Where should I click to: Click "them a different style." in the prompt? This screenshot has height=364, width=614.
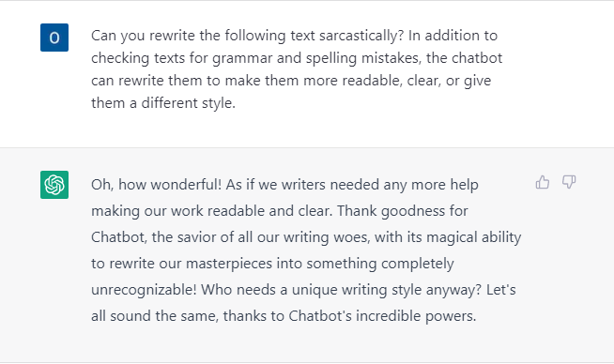163,103
